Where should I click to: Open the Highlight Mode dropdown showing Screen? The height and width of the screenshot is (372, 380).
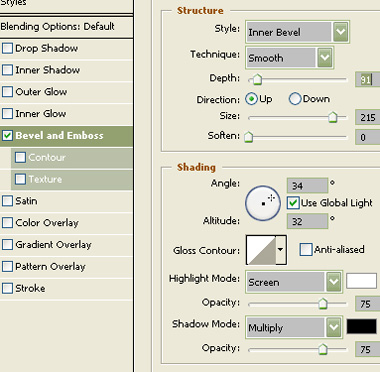click(x=294, y=282)
